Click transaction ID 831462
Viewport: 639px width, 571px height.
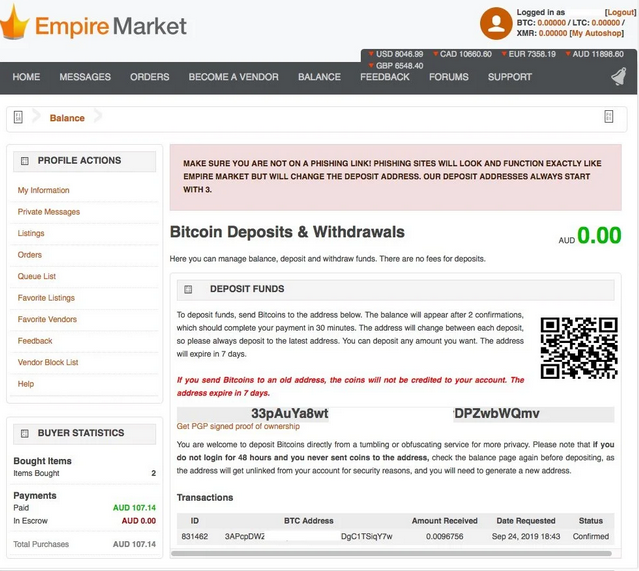pos(194,536)
